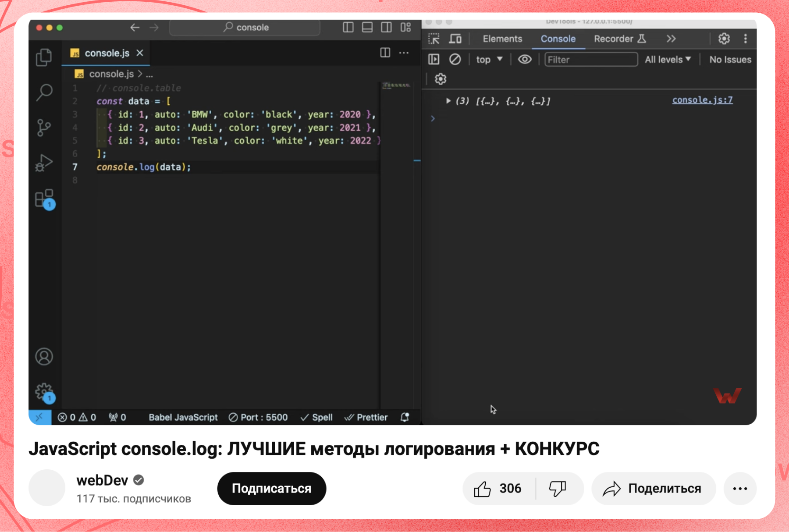Create a live expression with eye icon
Viewport: 789px width, 532px height.
[525, 59]
